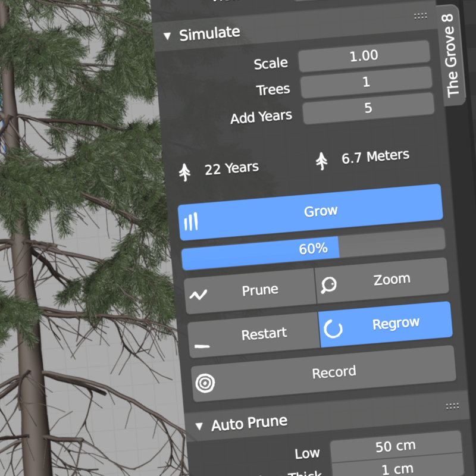
Task: Click the Prune zigzag icon
Action: pos(198,295)
